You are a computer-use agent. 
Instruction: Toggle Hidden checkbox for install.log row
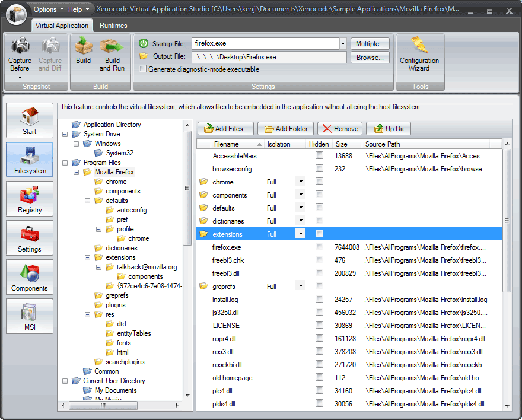tap(319, 298)
